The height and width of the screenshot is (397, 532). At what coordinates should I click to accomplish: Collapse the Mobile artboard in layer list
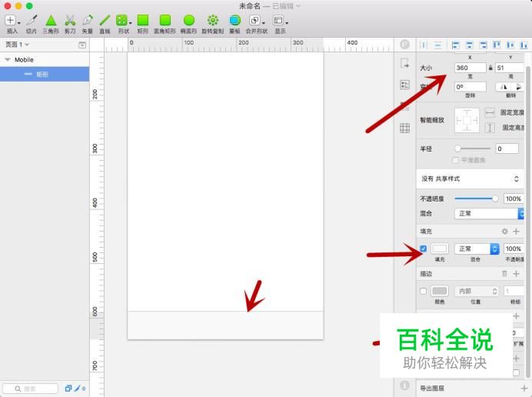point(8,60)
